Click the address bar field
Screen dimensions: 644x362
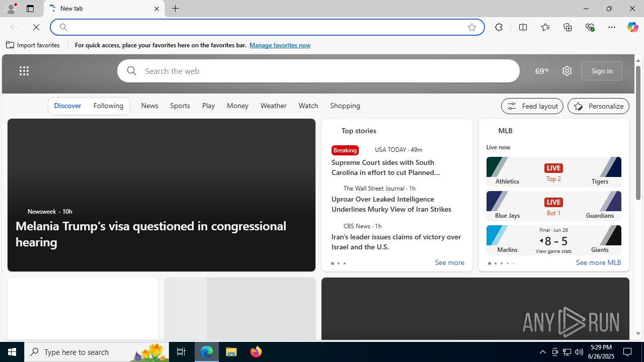point(267,27)
